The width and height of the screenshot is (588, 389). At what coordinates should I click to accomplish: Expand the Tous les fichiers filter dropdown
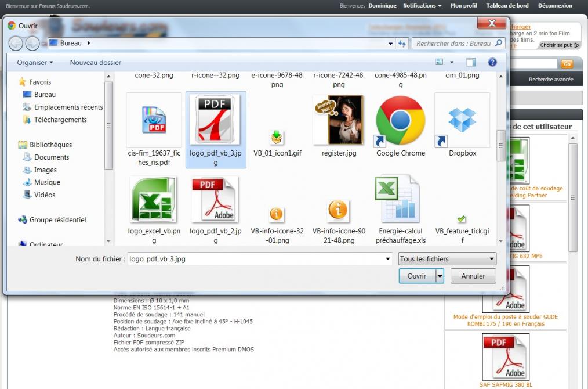pyautogui.click(x=447, y=259)
